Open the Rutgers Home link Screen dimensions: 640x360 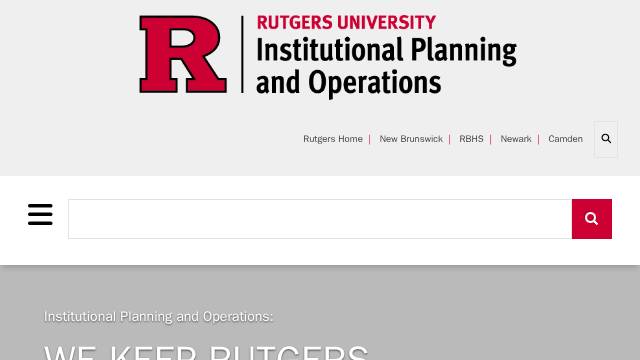pyautogui.click(x=333, y=139)
